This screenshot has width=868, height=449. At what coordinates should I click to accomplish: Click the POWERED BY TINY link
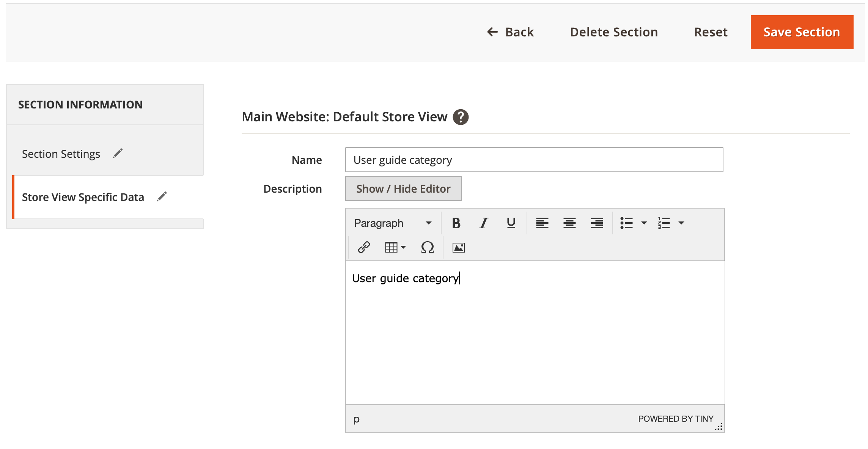coord(676,419)
